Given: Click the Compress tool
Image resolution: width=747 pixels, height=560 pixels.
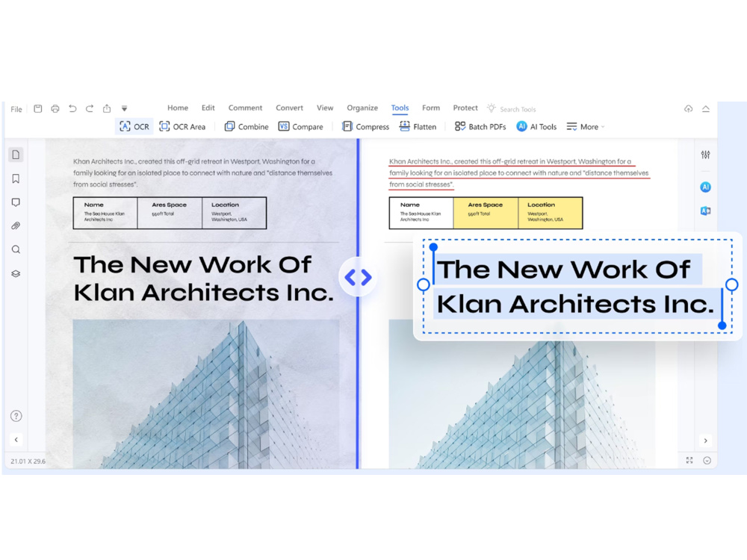Looking at the screenshot, I should 365,127.
